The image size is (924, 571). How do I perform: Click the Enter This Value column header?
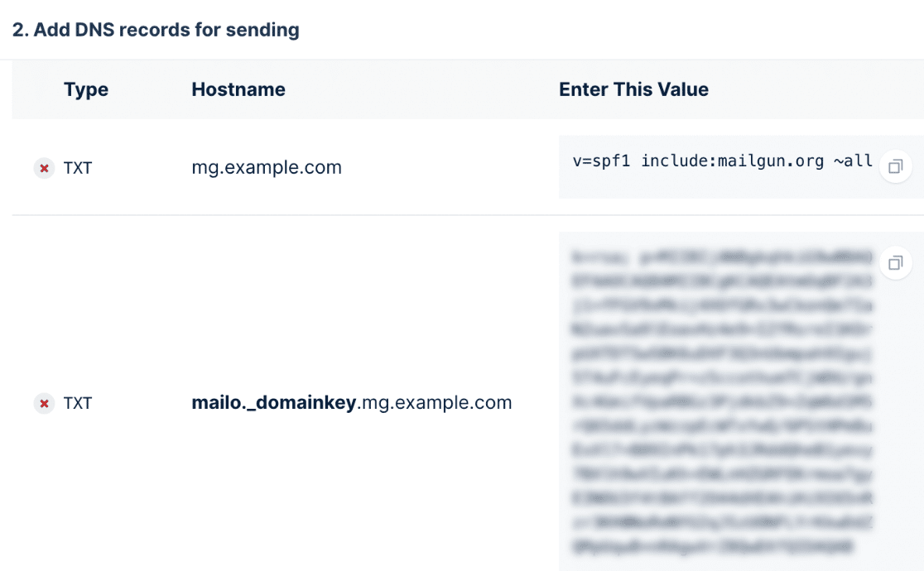pos(633,89)
